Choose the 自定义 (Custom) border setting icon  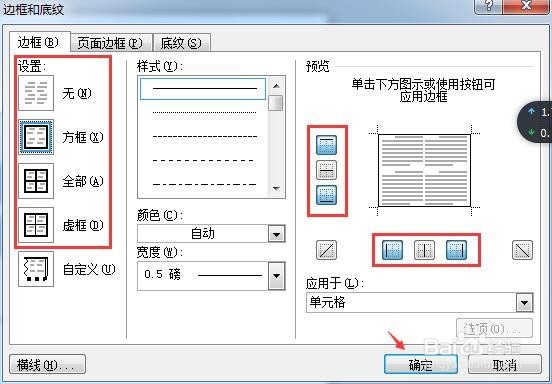(36, 269)
